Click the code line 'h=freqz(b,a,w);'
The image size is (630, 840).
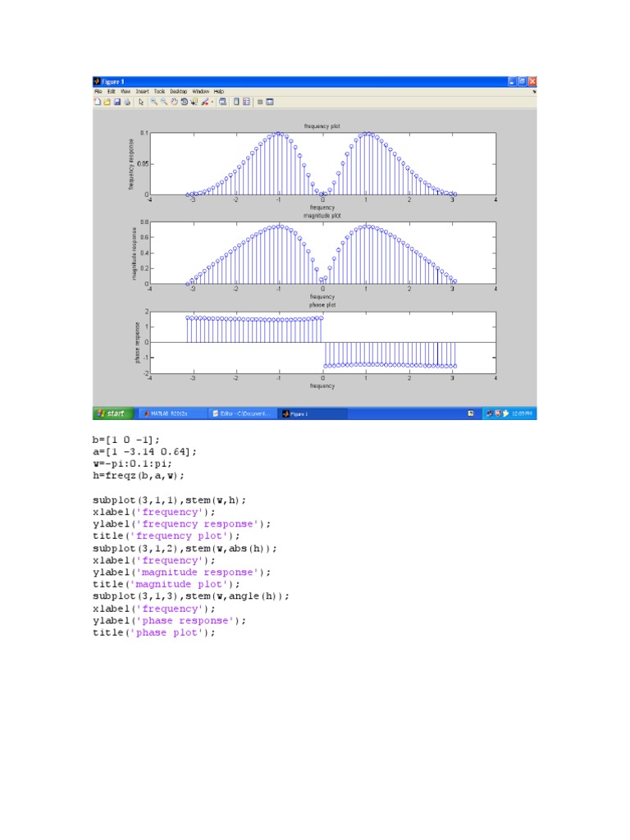coord(138,476)
